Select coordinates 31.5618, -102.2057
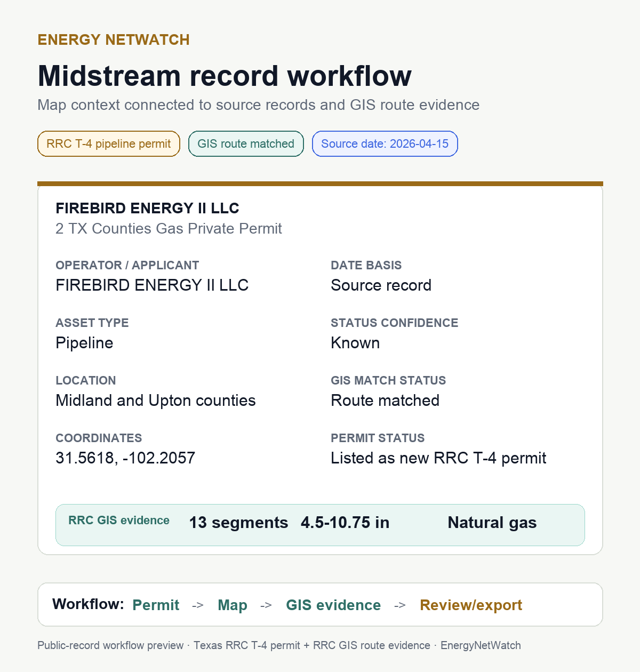Viewport: 640px width, 672px height. 125,458
